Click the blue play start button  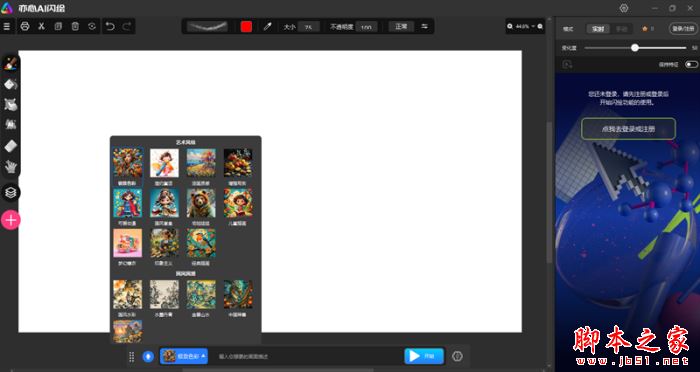coord(424,356)
